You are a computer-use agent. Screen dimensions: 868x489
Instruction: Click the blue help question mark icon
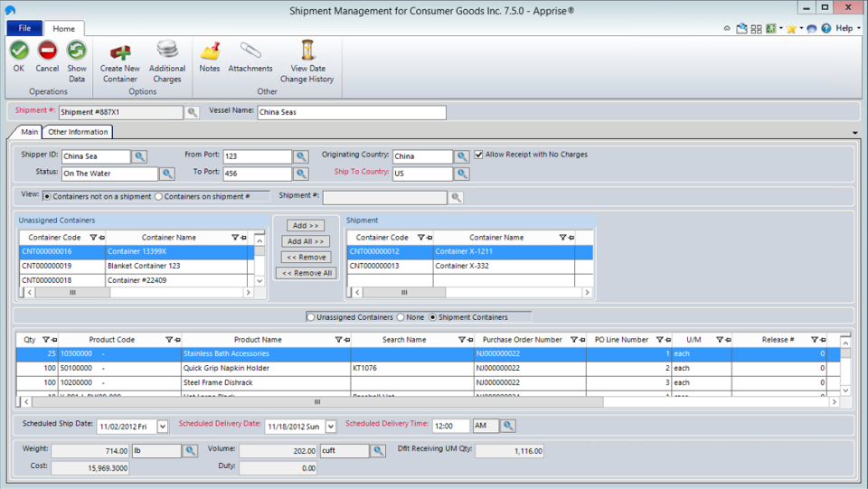pyautogui.click(x=826, y=28)
